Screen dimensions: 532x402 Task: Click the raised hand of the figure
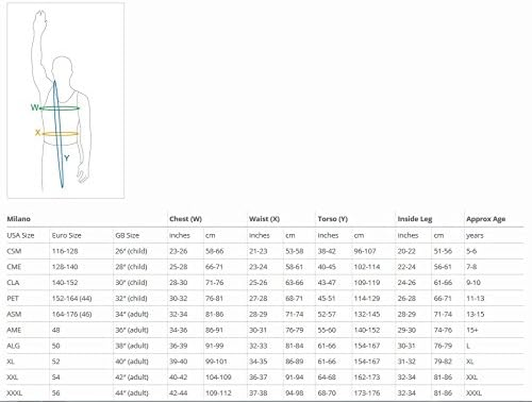click(40, 20)
